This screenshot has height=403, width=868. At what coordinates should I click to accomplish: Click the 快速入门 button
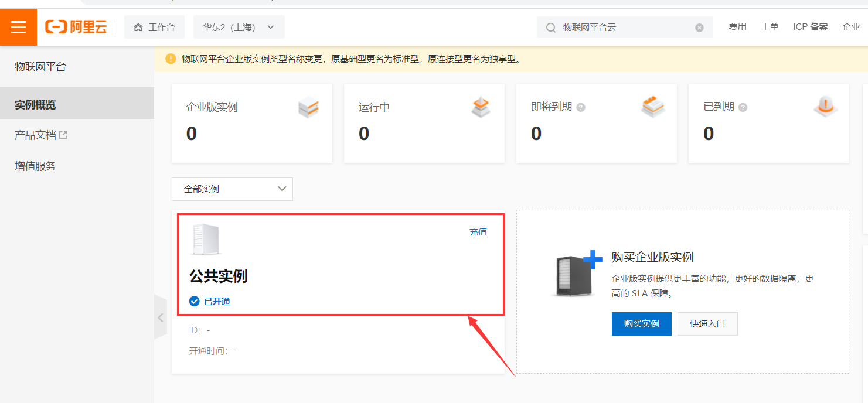pyautogui.click(x=707, y=324)
